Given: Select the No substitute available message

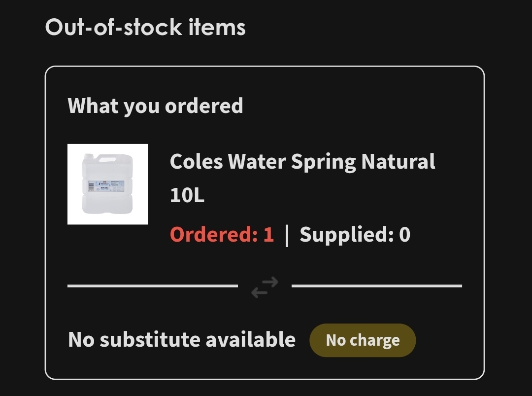Looking at the screenshot, I should tap(181, 340).
